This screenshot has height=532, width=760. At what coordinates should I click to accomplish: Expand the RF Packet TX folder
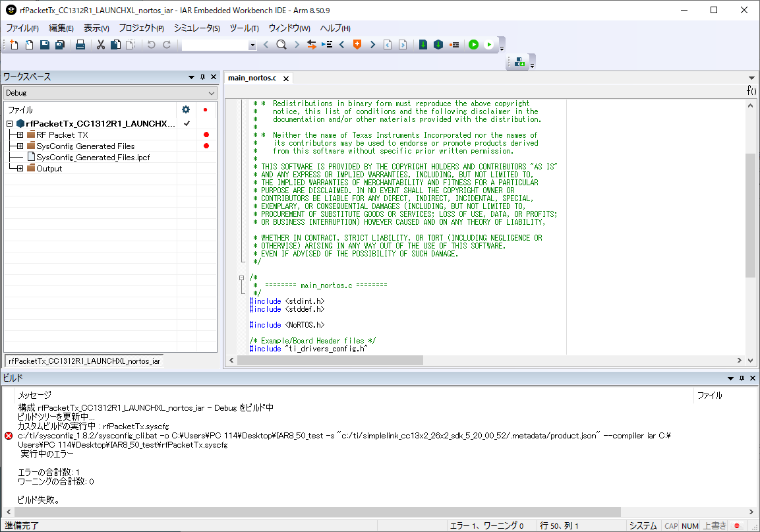pyautogui.click(x=20, y=135)
